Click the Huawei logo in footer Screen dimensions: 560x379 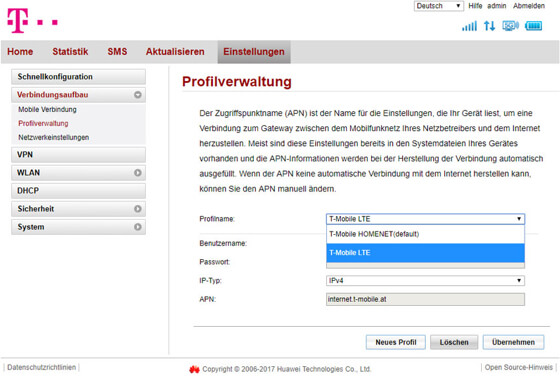coord(194,369)
